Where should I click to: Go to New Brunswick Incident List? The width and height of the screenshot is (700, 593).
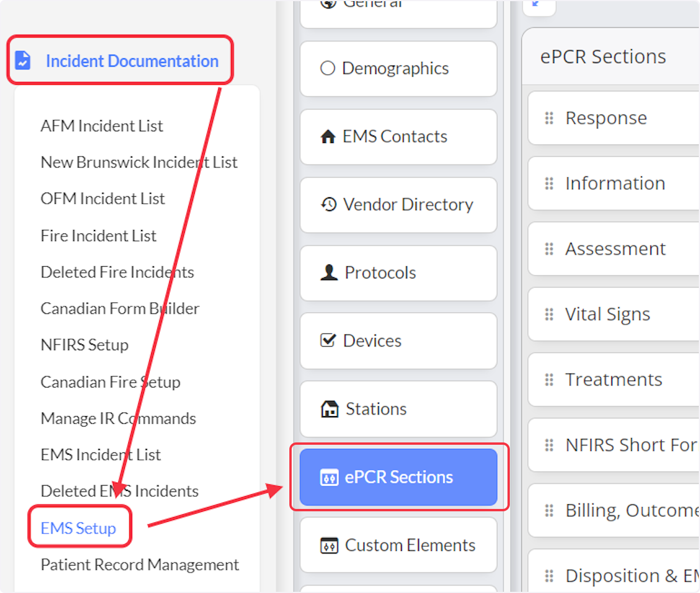point(139,162)
